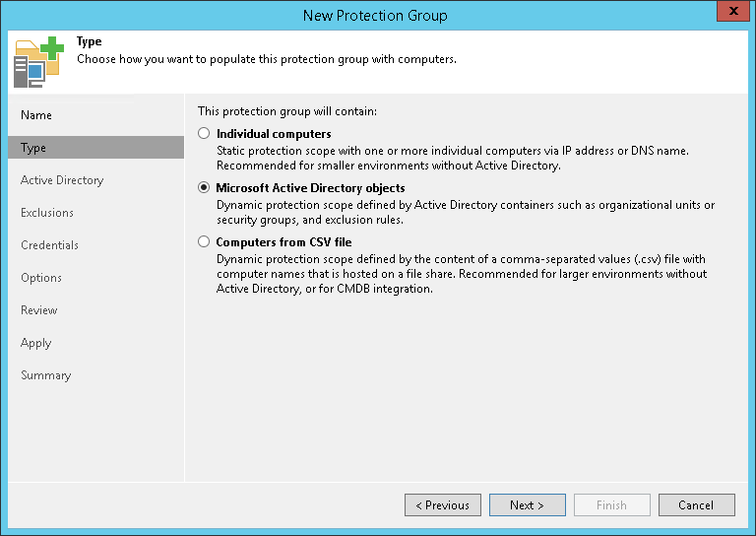Close the New Protection Group dialog
The height and width of the screenshot is (536, 756).
[x=730, y=14]
